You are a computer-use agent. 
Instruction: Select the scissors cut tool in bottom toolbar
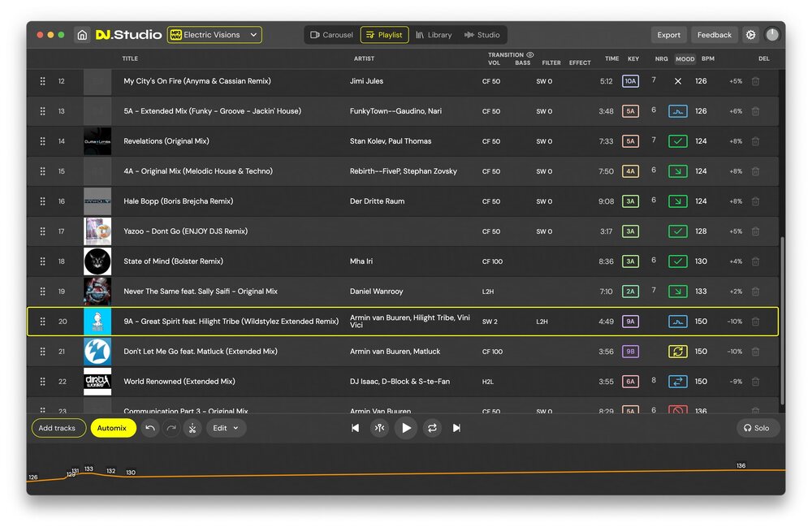[x=192, y=428]
